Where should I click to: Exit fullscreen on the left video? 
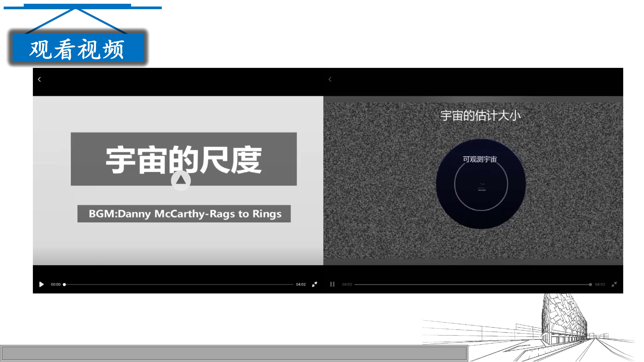314,284
